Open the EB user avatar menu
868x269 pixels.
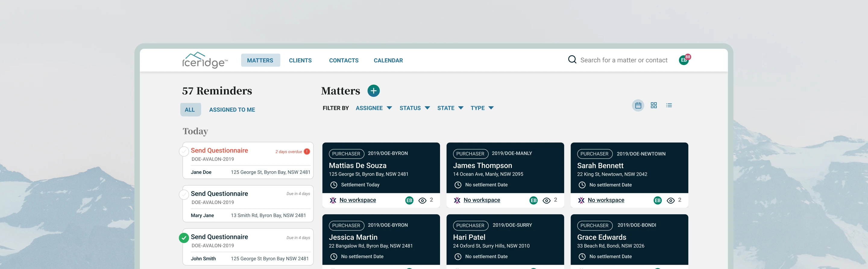coord(683,60)
